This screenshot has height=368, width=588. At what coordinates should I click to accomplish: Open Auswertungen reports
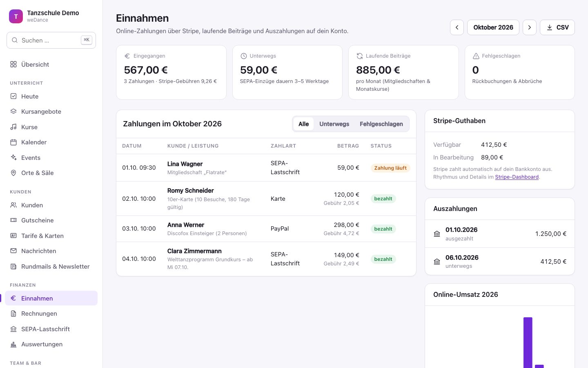tap(51, 344)
